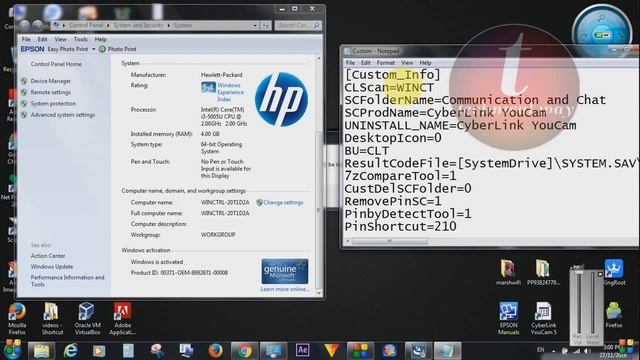Open address bar history dropdown
The height and width of the screenshot is (360, 640).
(x=255, y=26)
